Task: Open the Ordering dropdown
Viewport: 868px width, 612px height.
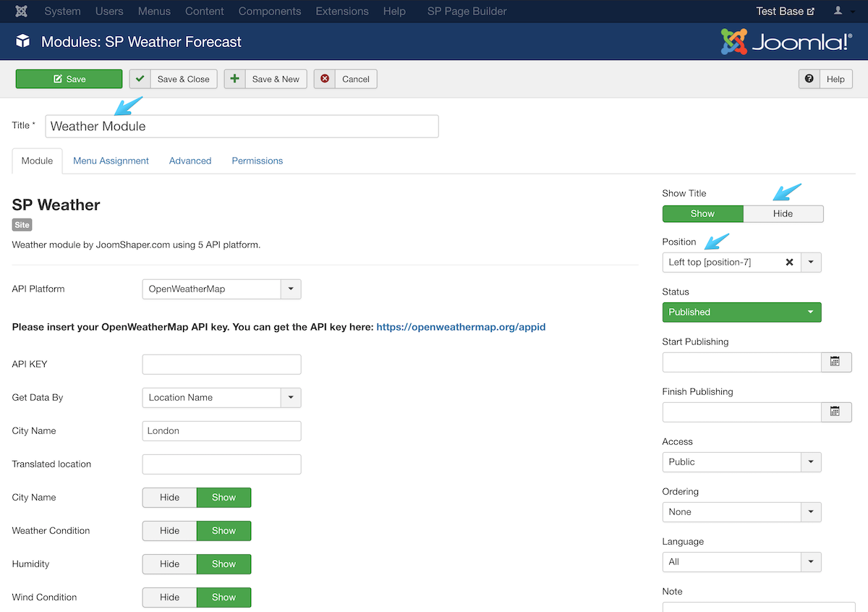Action: click(741, 511)
